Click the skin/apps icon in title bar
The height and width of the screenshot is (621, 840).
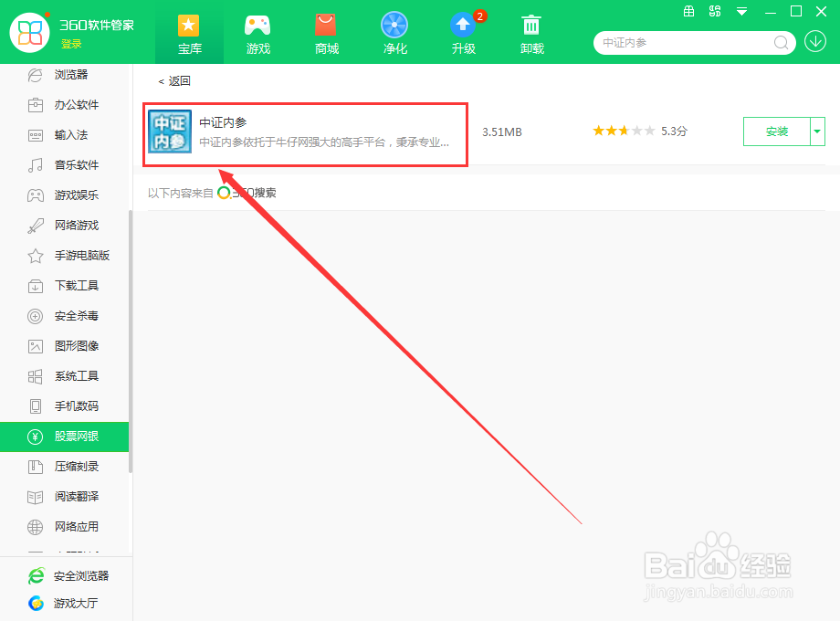click(x=715, y=11)
